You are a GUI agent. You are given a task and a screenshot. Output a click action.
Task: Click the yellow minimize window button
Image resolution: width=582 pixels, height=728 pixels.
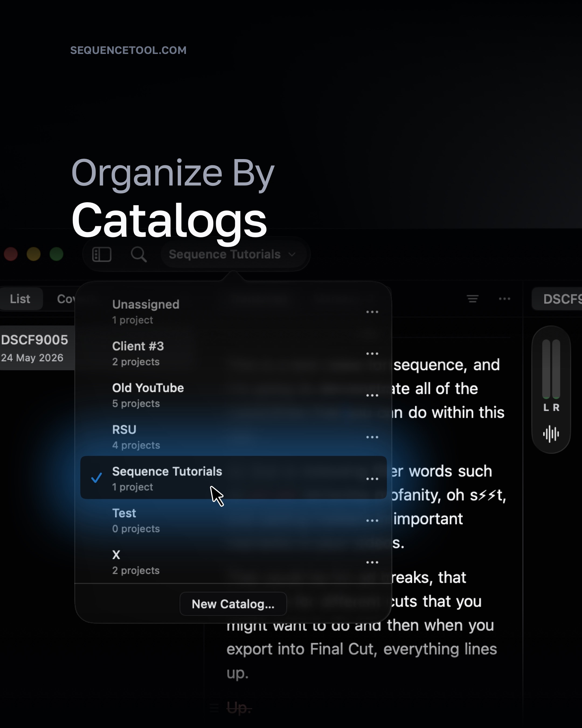(33, 254)
